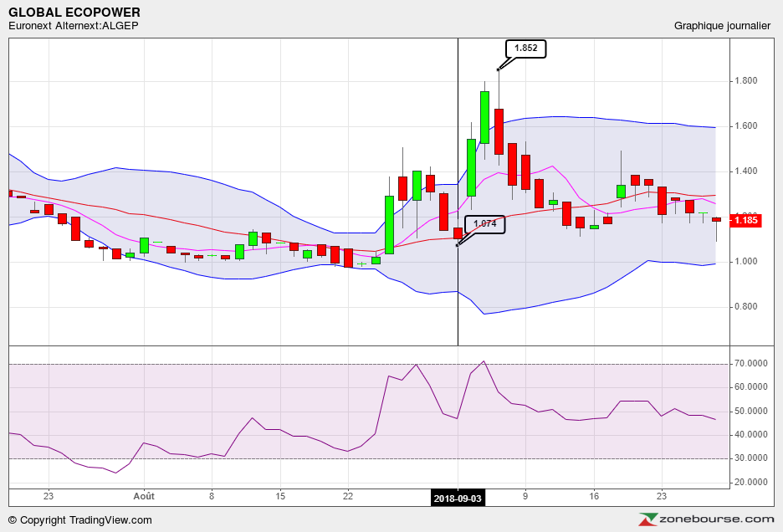
Task: Click the 1.600 price axis label
Action: pos(745,126)
